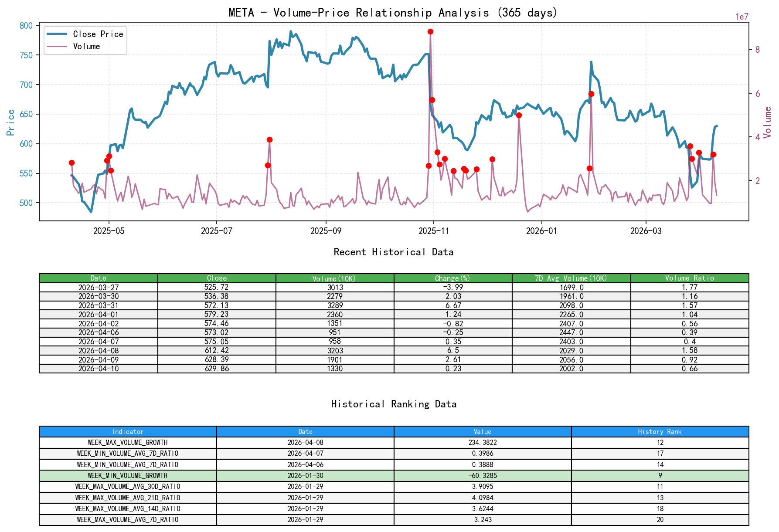The width and height of the screenshot is (779, 532).
Task: Click the ranking date 2026-01-30
Action: click(x=305, y=476)
